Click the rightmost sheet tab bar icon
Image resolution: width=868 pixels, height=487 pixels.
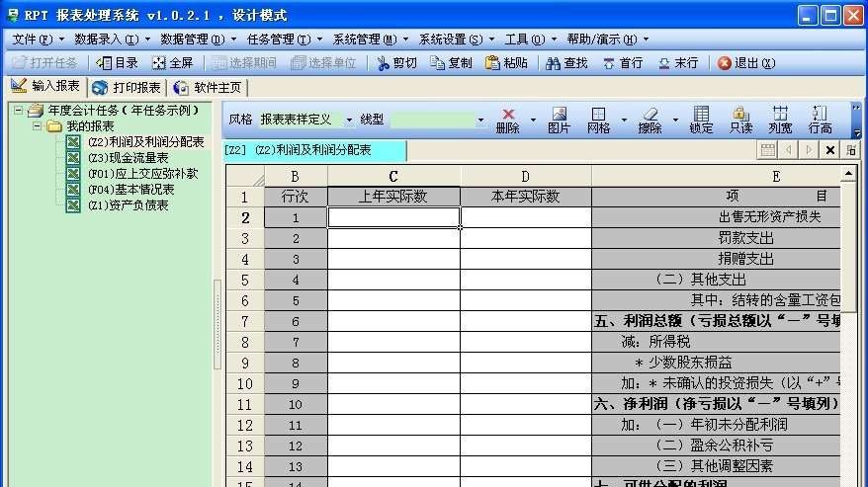coord(851,150)
